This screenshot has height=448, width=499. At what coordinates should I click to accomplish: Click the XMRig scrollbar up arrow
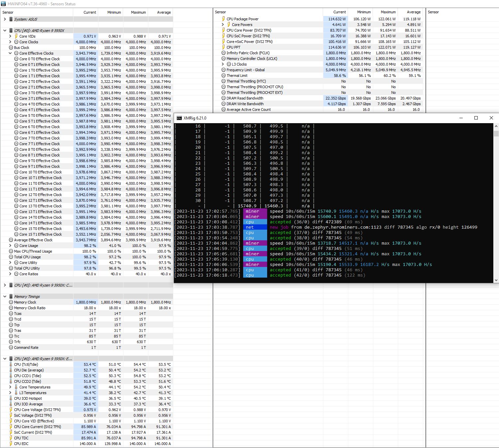click(x=496, y=126)
